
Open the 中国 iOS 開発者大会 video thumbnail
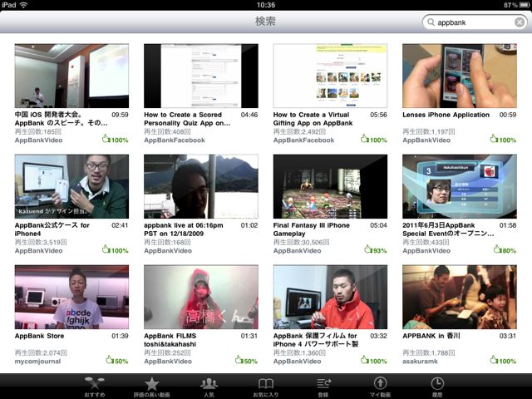(x=71, y=76)
